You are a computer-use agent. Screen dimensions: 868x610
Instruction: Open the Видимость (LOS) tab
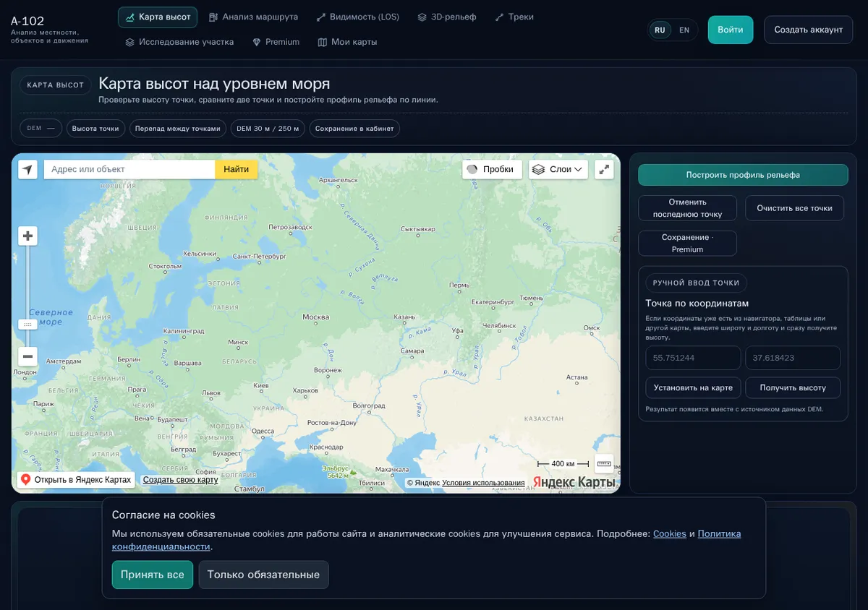coord(357,17)
